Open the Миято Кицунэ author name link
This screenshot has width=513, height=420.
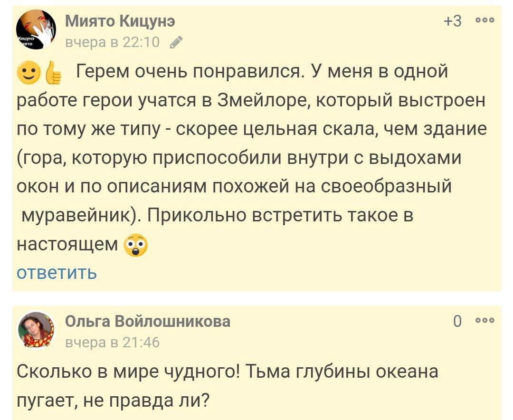(x=120, y=21)
